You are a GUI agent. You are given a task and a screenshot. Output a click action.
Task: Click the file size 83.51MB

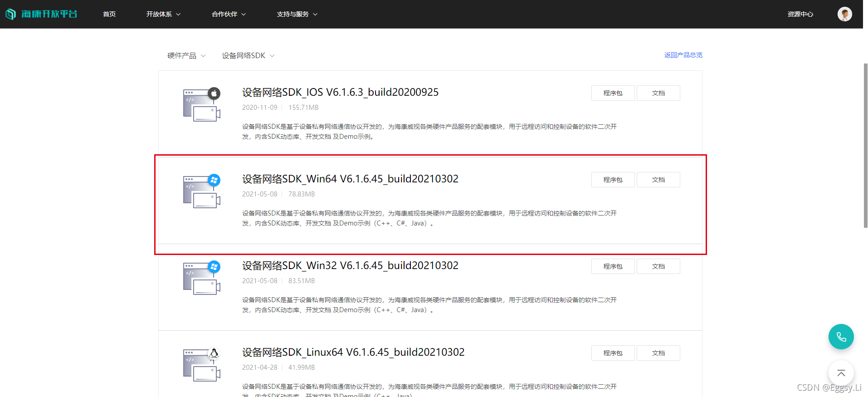(x=302, y=281)
